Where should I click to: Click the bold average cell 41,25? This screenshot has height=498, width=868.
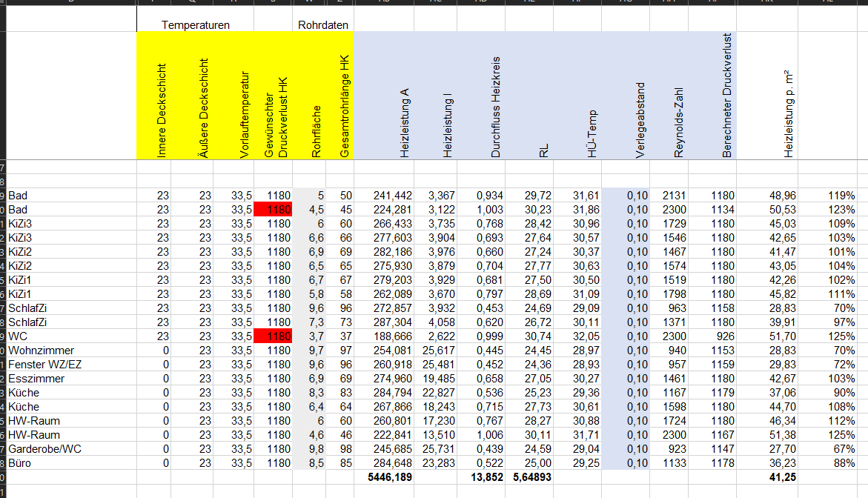[x=768, y=477]
